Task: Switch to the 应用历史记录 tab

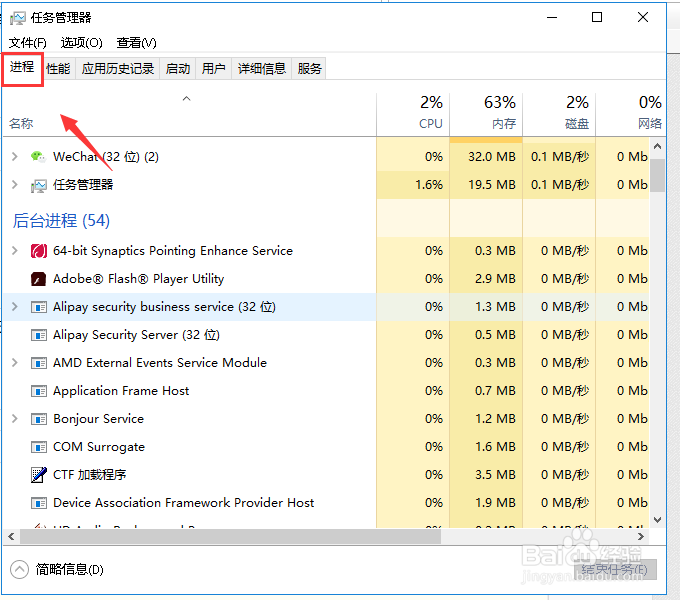Action: [x=118, y=68]
